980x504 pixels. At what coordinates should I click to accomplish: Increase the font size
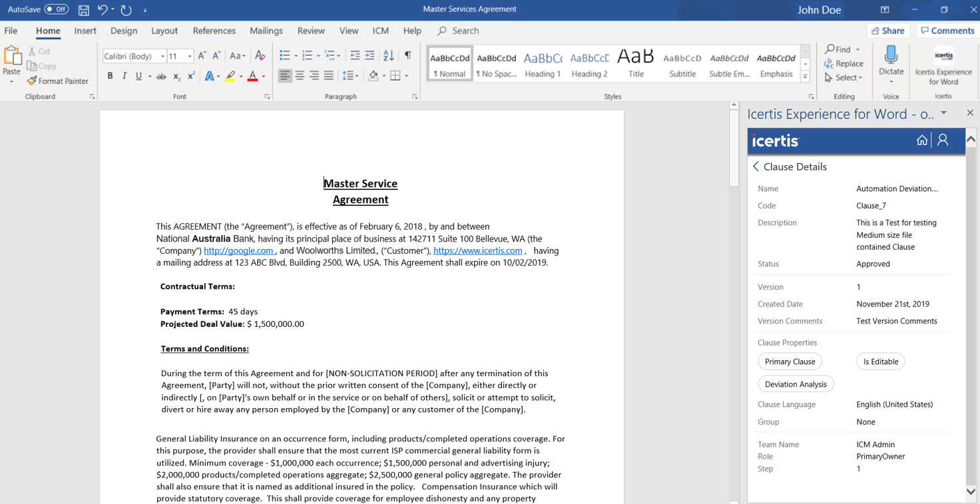pos(202,56)
